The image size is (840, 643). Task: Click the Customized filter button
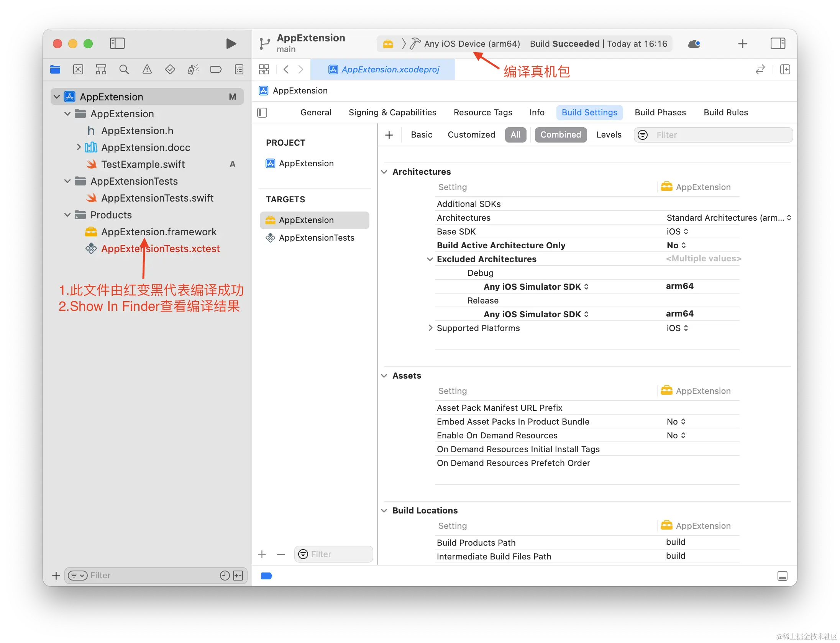point(471,135)
